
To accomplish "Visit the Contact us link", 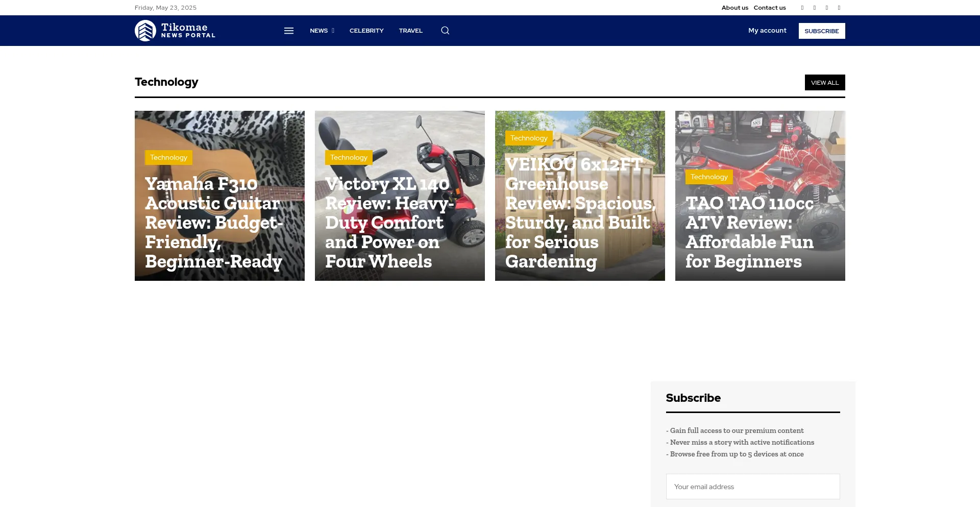I will click(770, 8).
